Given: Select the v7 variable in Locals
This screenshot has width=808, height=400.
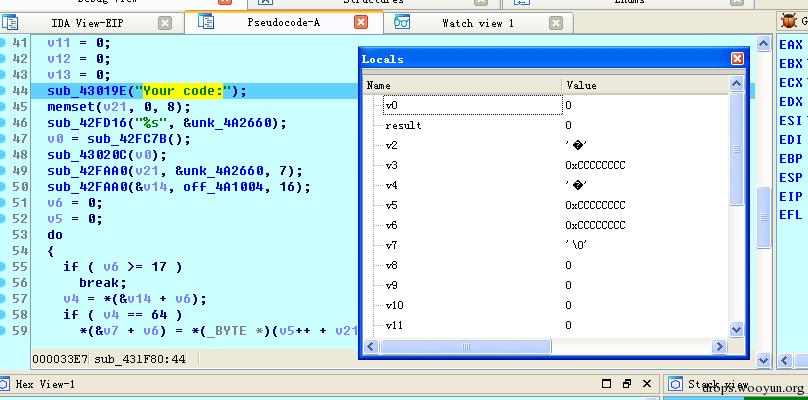Looking at the screenshot, I should click(x=392, y=245).
